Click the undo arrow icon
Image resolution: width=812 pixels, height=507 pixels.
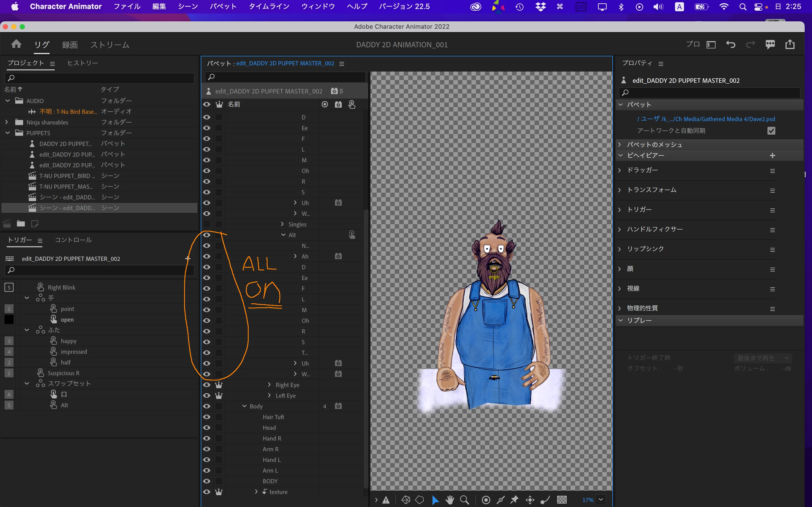[731, 44]
